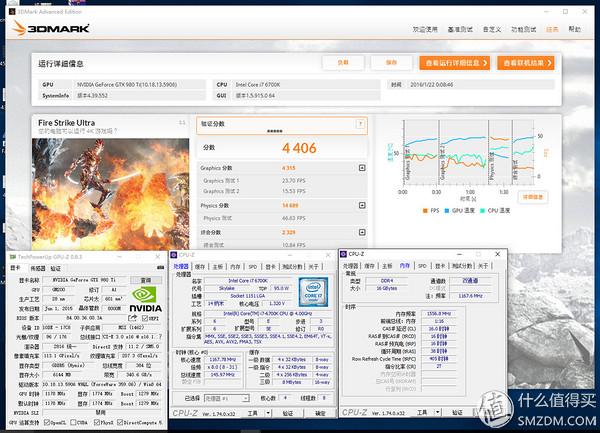Click the teal CPU 温度 legend swatch
600x433 pixels.
[482, 211]
